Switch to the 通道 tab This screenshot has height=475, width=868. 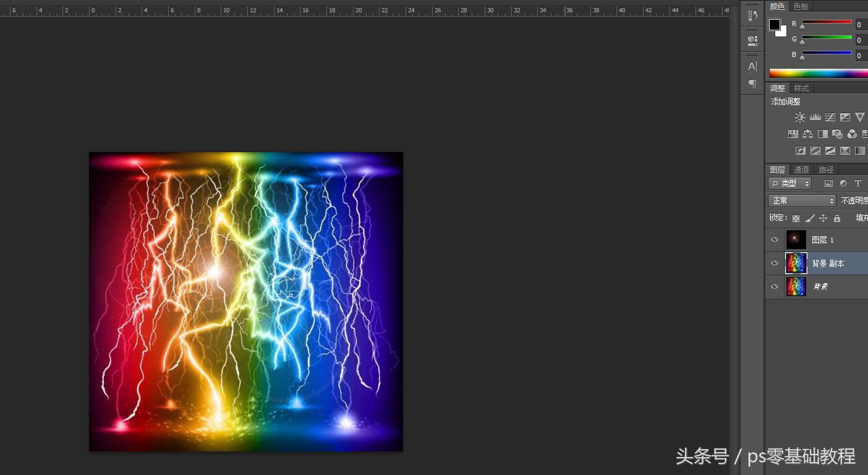[801, 169]
